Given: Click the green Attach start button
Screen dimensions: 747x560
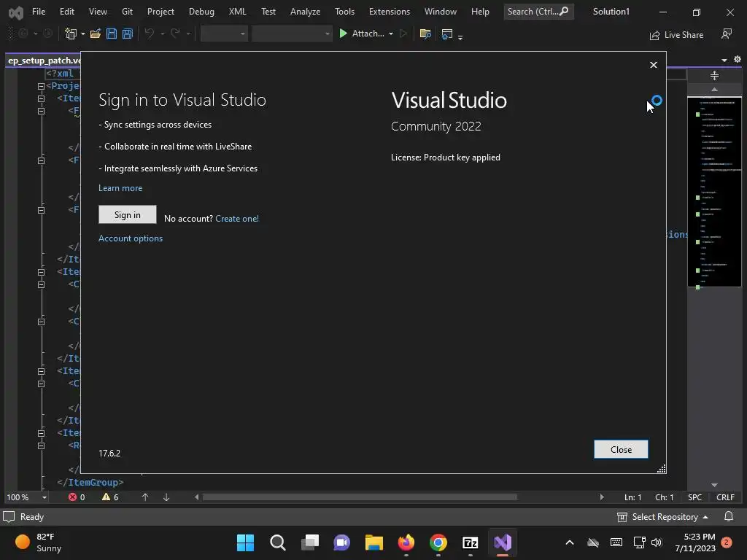Looking at the screenshot, I should point(362,34).
